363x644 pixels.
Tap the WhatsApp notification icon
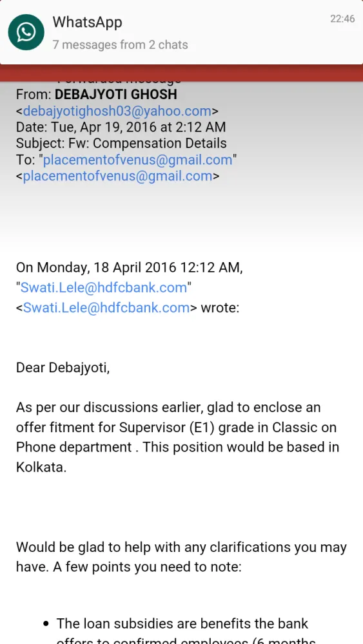(x=26, y=32)
